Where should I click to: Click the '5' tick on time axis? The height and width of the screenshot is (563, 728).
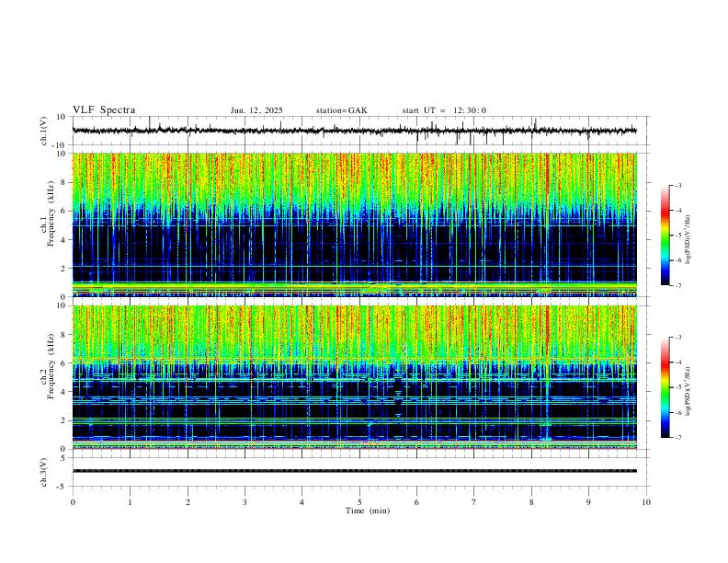pos(359,502)
